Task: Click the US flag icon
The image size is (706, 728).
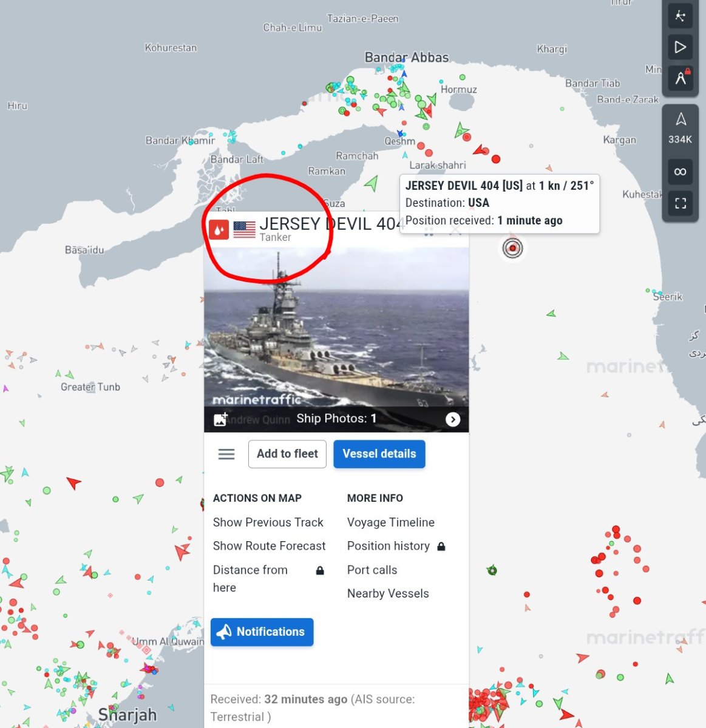Action: (244, 229)
